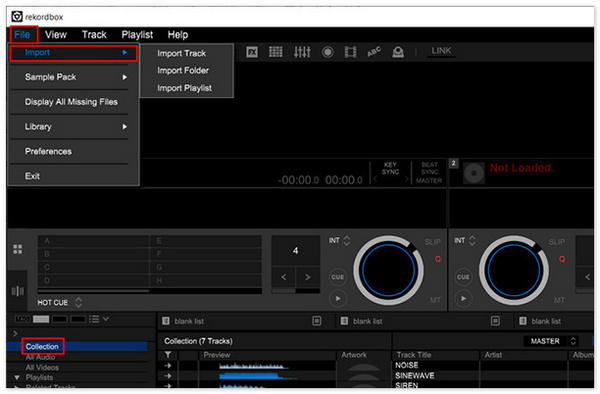Open the View menu
This screenshot has height=394, width=600.
(55, 35)
